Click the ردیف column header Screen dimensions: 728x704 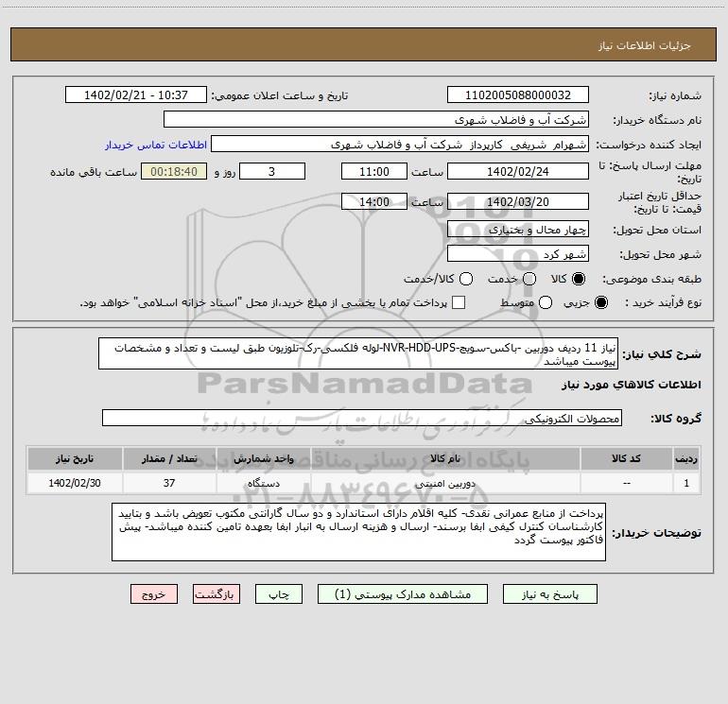point(686,458)
